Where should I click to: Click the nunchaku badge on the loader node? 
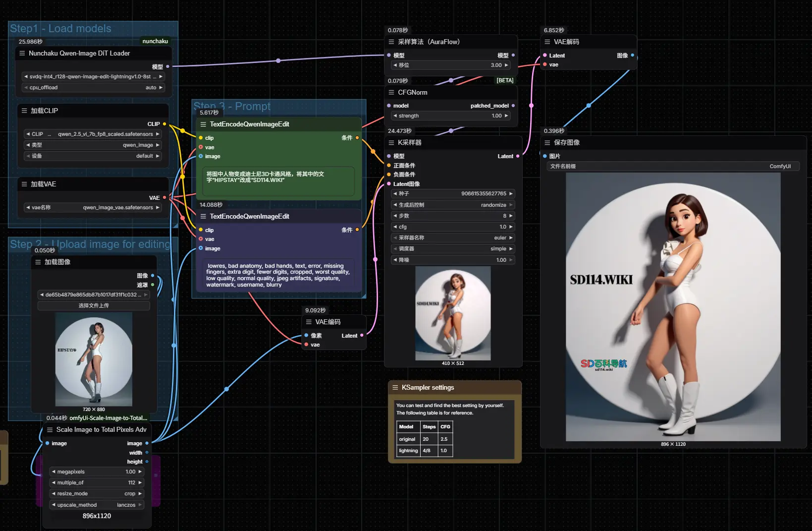coord(155,41)
